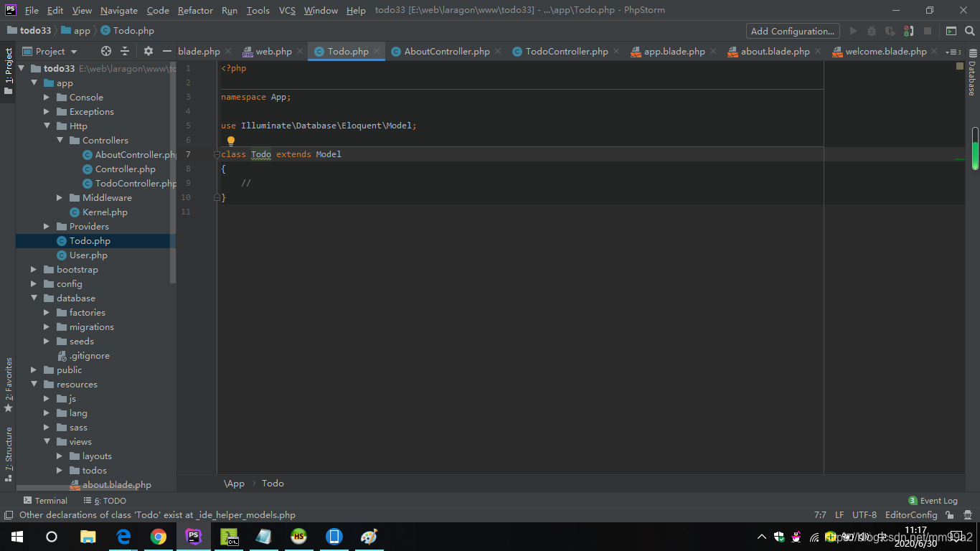Expand the migrations folder
Viewport: 980px width, 551px height.
click(47, 327)
